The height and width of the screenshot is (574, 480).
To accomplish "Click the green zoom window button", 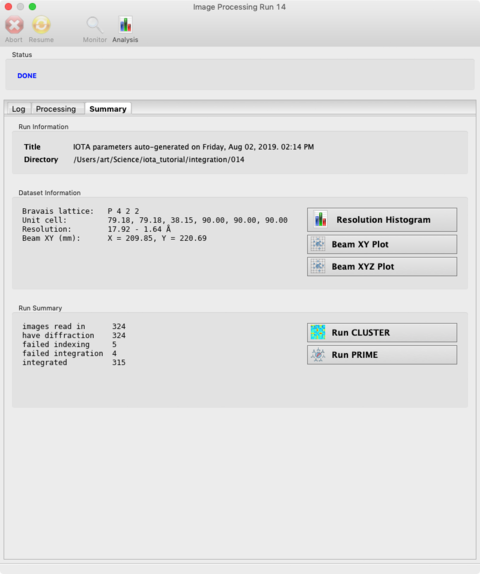I will pyautogui.click(x=33, y=7).
